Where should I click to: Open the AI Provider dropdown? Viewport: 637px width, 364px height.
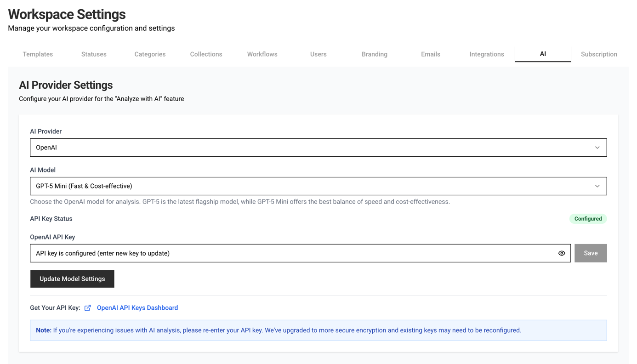[318, 148]
